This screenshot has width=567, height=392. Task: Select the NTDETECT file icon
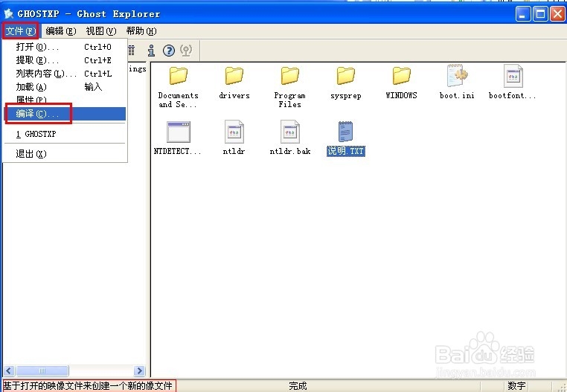179,132
